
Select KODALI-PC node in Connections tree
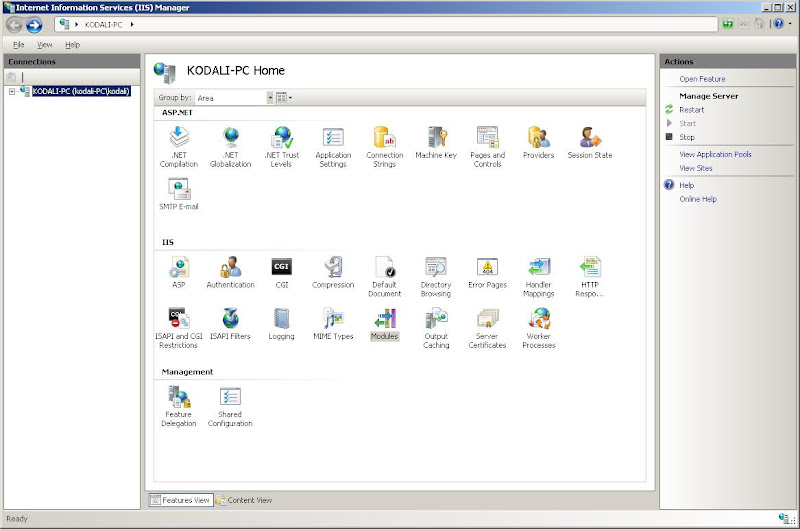81,91
